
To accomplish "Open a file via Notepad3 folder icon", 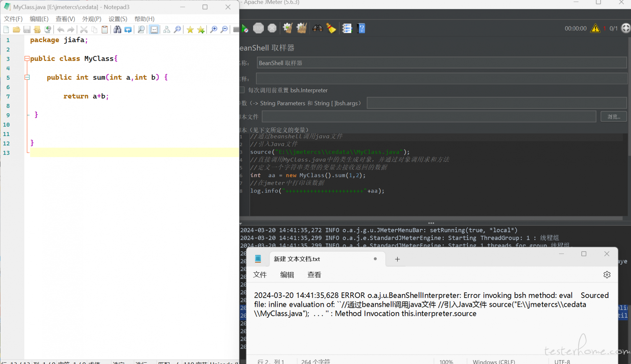I will 16,30.
